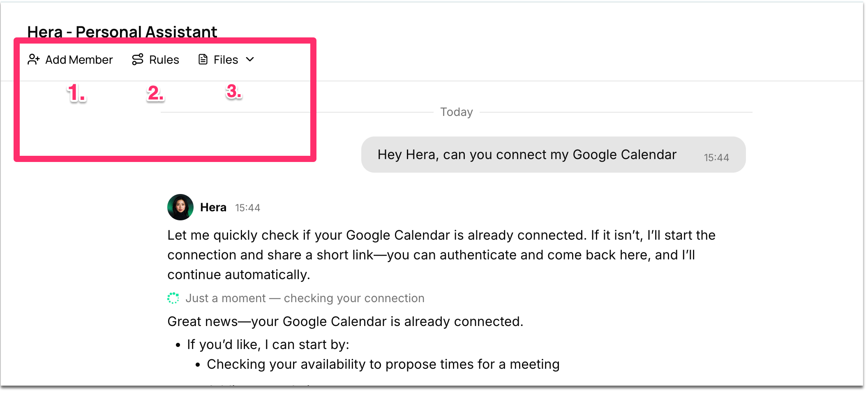
Task: Click Hera's "Let me quickly check" paragraph
Action: tap(441, 255)
